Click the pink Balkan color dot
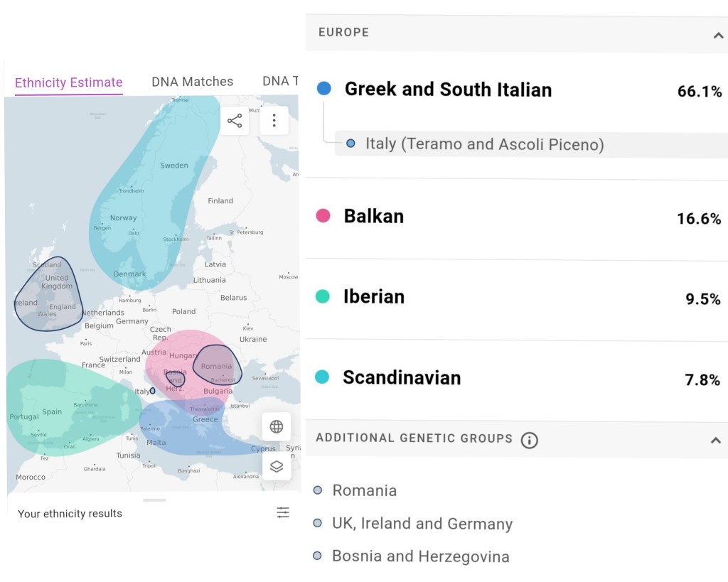728x582 pixels. point(323,216)
